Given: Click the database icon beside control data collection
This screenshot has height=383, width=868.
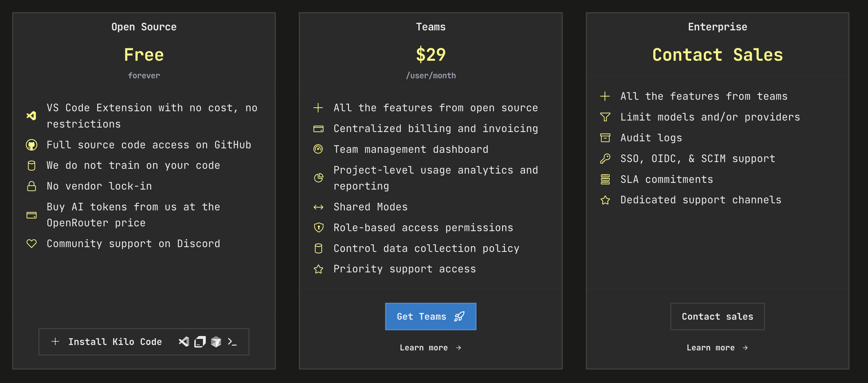Looking at the screenshot, I should (318, 248).
